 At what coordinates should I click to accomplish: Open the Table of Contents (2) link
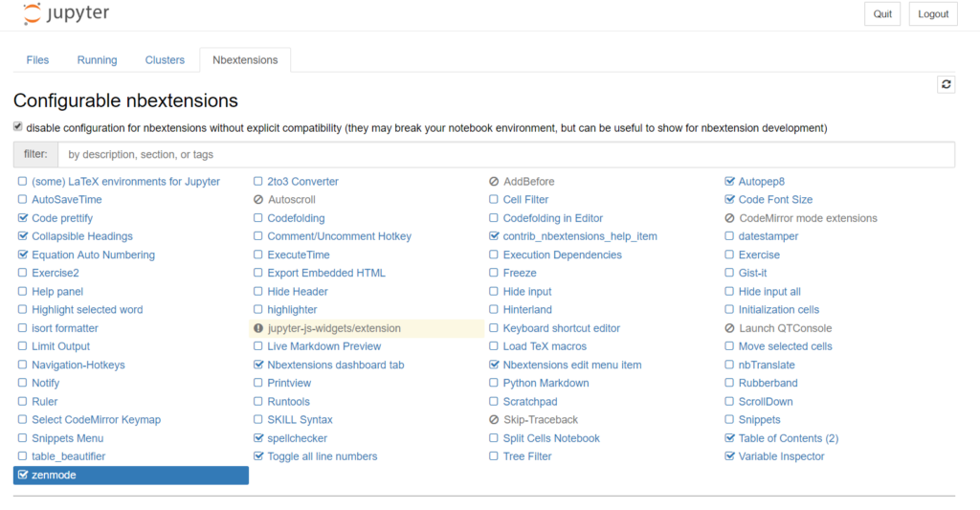pyautogui.click(x=788, y=438)
